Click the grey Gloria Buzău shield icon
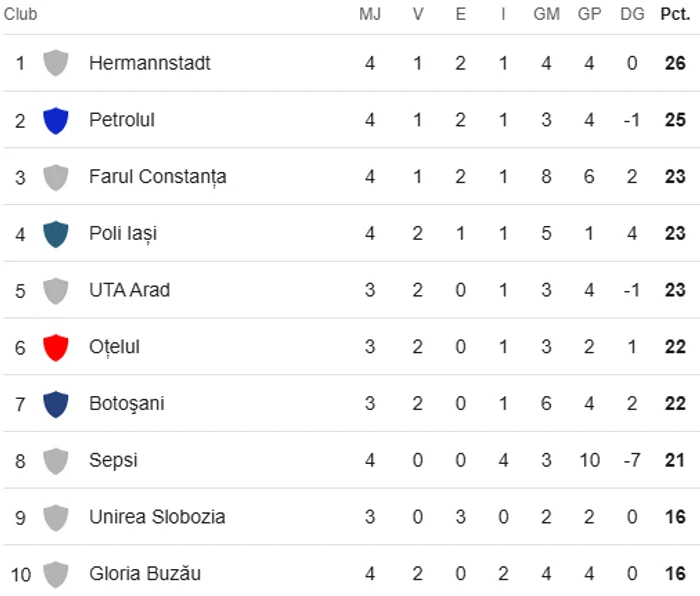Viewport: 700px width, 596px height. [x=56, y=574]
